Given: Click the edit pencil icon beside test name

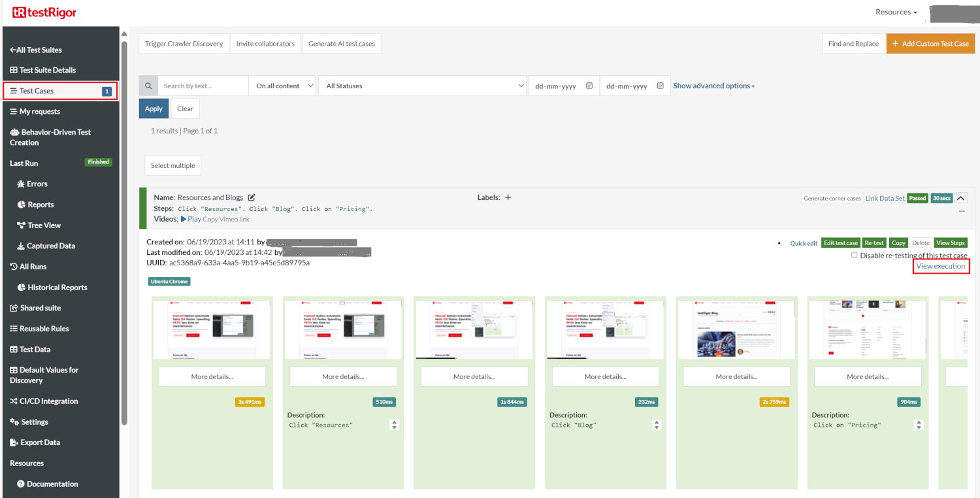Looking at the screenshot, I should 252,197.
